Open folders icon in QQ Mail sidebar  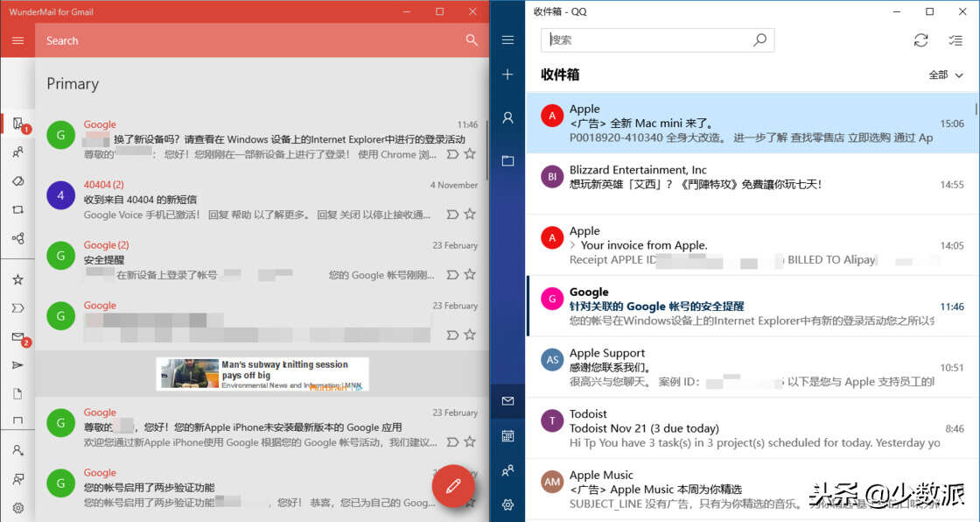click(x=508, y=161)
